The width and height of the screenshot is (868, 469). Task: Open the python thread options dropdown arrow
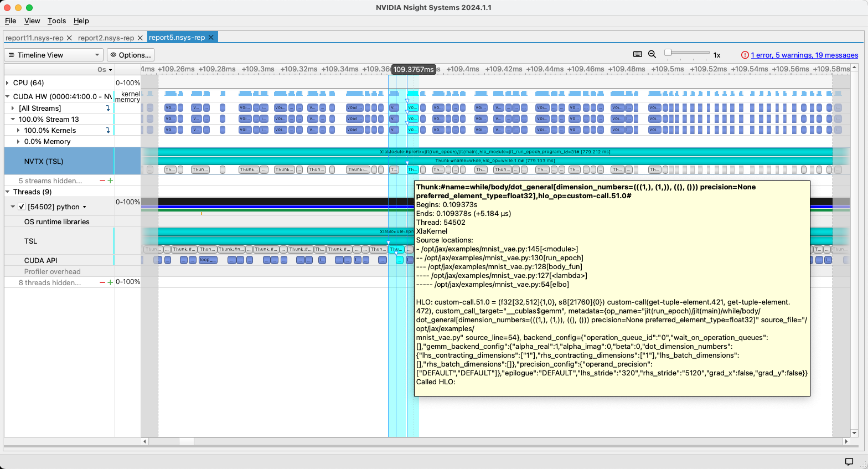[x=85, y=207]
